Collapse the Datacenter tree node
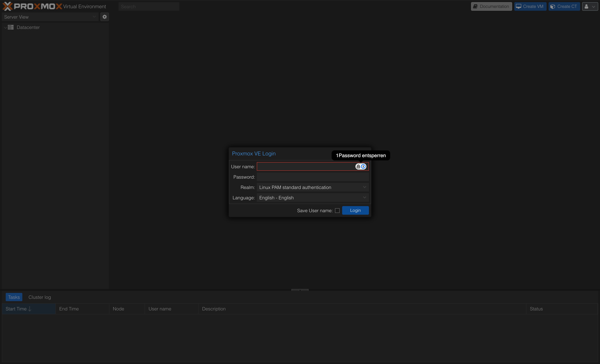 point(5,28)
